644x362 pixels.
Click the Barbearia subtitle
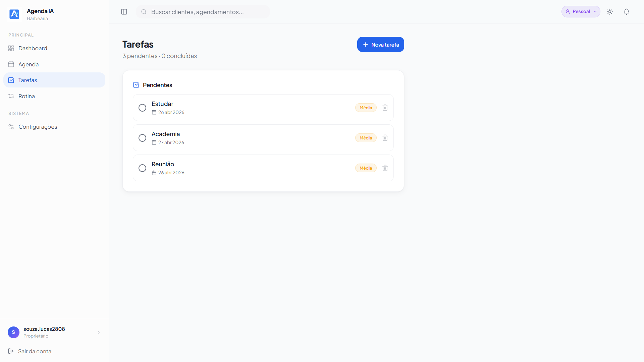click(37, 18)
